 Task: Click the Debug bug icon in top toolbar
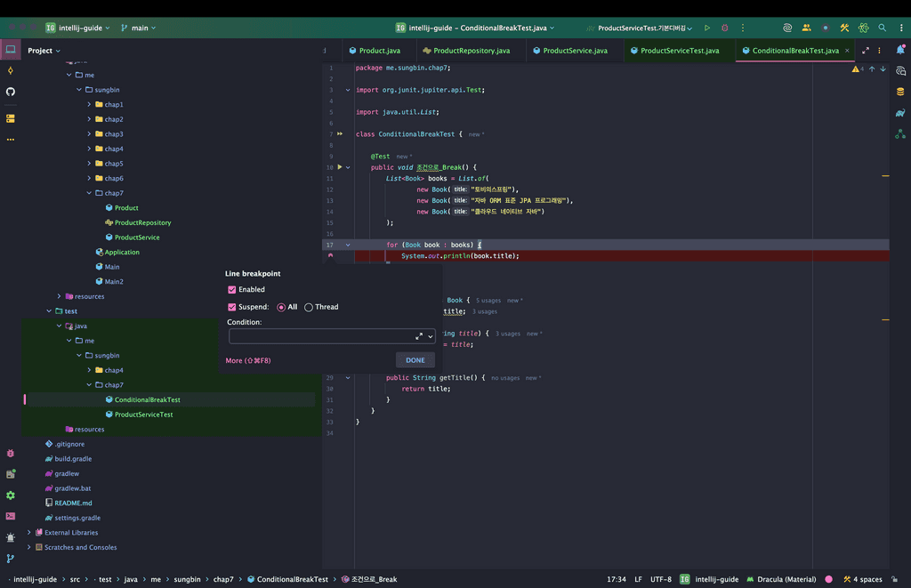pos(725,28)
